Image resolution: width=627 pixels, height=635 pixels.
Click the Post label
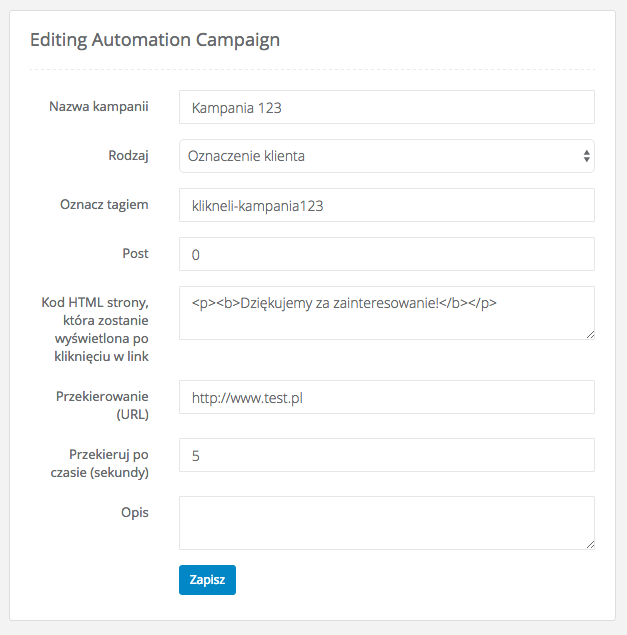pyautogui.click(x=135, y=254)
